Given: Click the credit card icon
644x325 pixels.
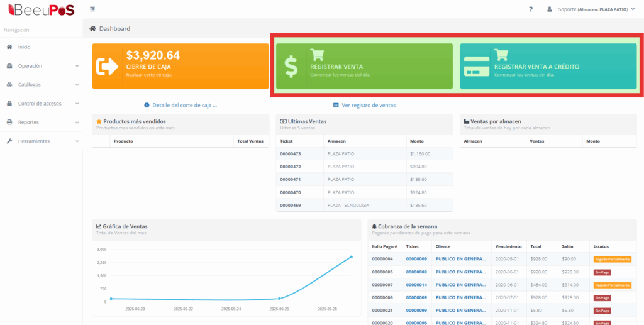Looking at the screenshot, I should (476, 67).
